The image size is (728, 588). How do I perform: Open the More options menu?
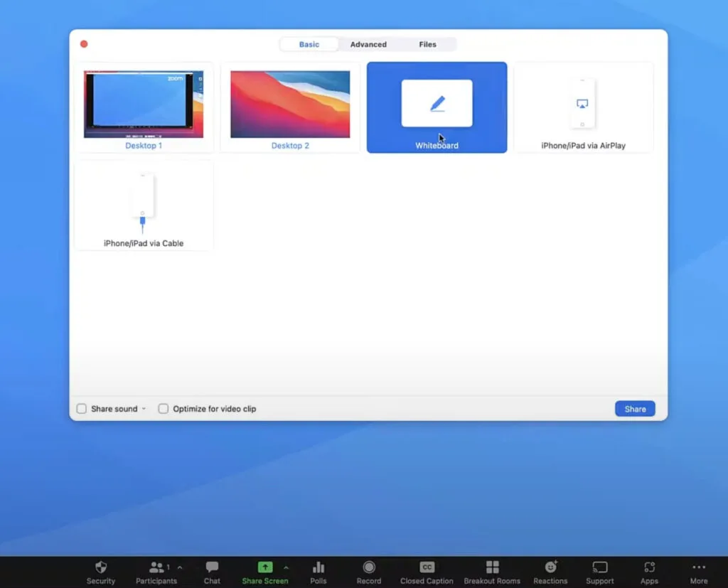pyautogui.click(x=699, y=567)
